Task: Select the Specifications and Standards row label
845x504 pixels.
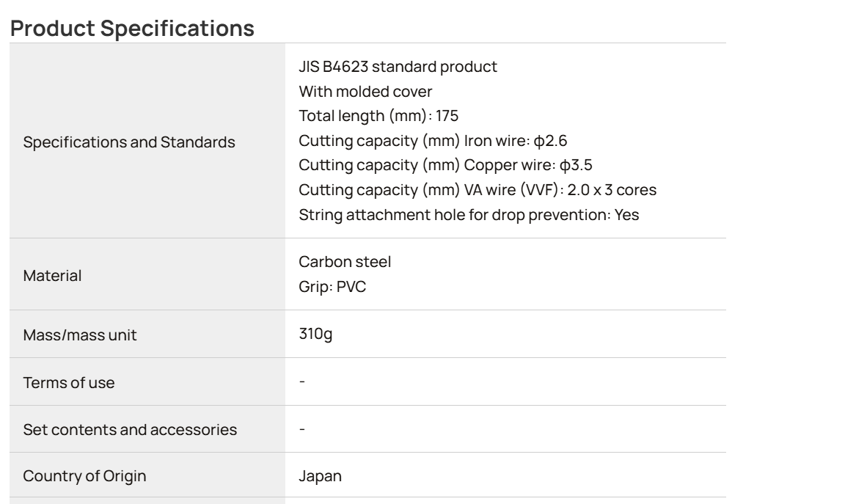Action: click(129, 142)
